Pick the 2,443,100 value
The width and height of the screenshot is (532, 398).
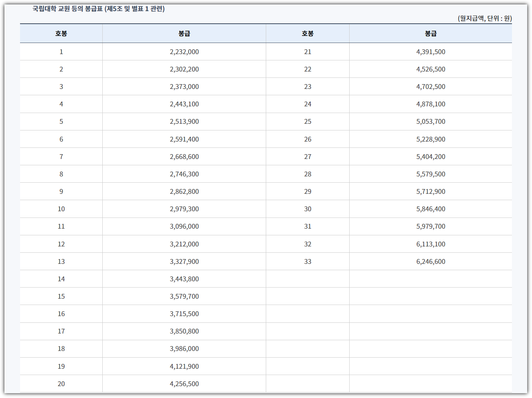pyautogui.click(x=184, y=104)
